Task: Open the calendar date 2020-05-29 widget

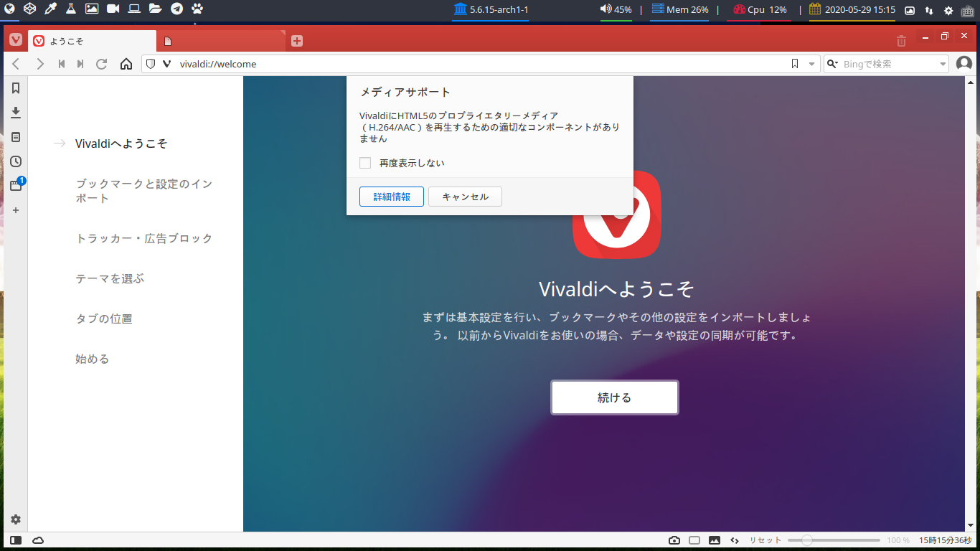Action: click(x=852, y=10)
